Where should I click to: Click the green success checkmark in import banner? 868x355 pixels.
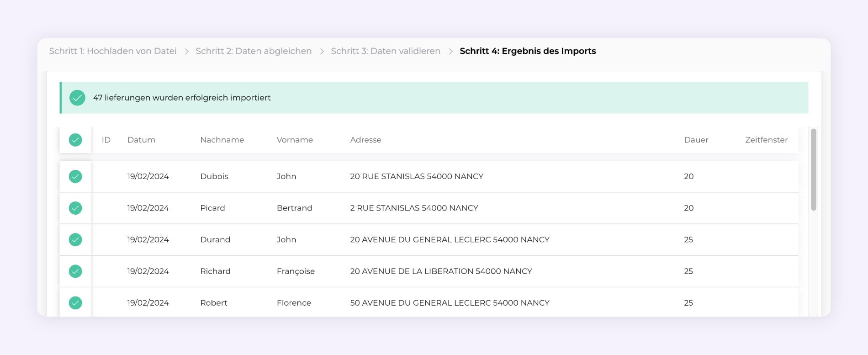(77, 98)
